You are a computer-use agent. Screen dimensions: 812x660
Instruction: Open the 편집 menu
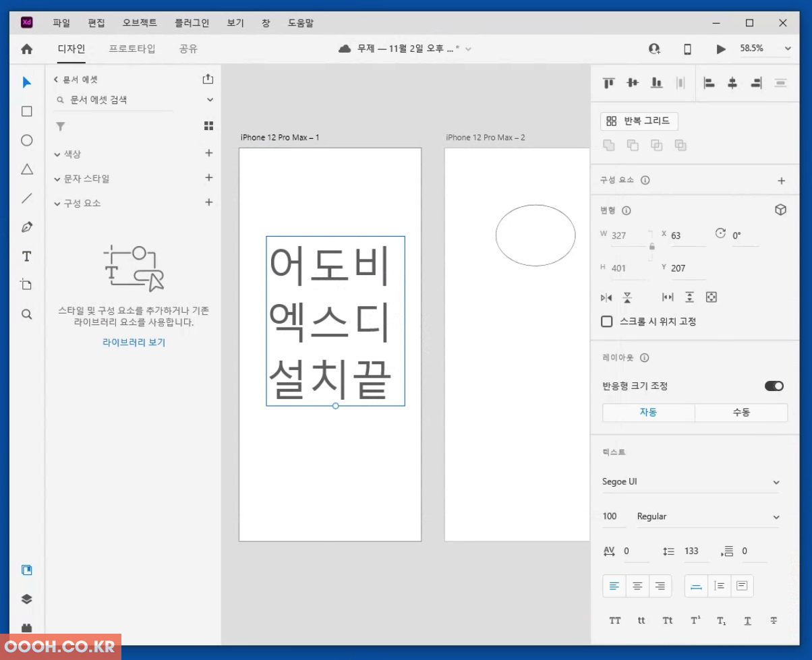(96, 23)
